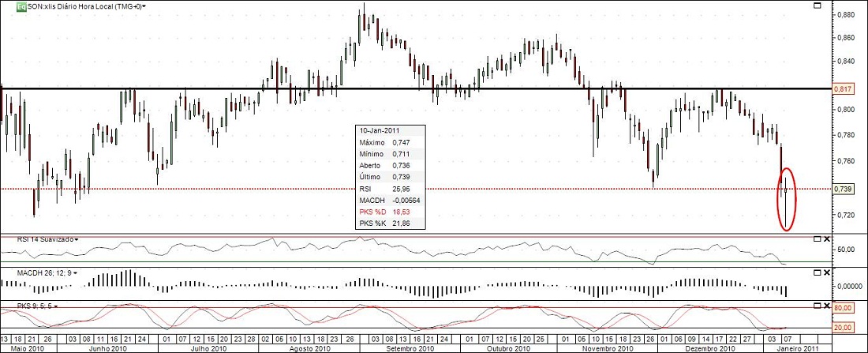Image resolution: width=868 pixels, height=353 pixels.
Task: Click the 20,00 PKS level label
Action: pyautogui.click(x=842, y=328)
